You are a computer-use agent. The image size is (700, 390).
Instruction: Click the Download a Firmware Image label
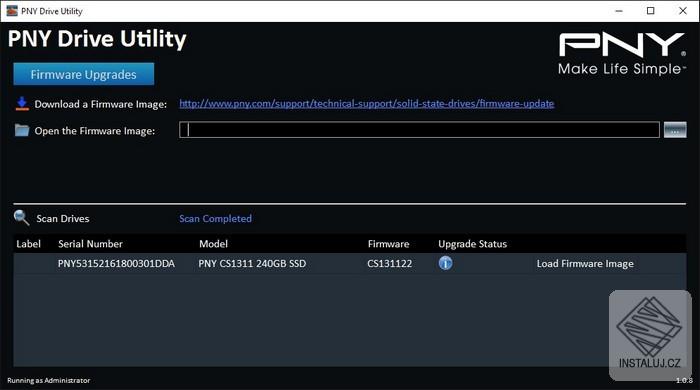point(100,104)
